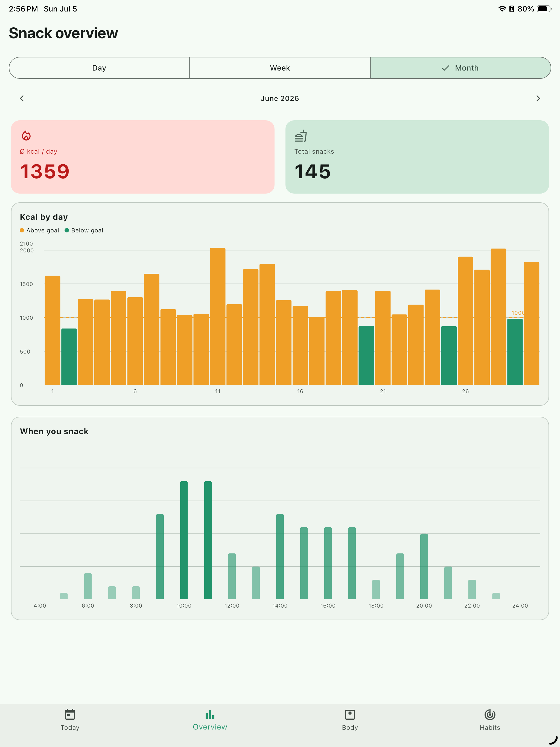Go to previous month with left chevron
Viewport: 560px width, 747px height.
point(22,98)
